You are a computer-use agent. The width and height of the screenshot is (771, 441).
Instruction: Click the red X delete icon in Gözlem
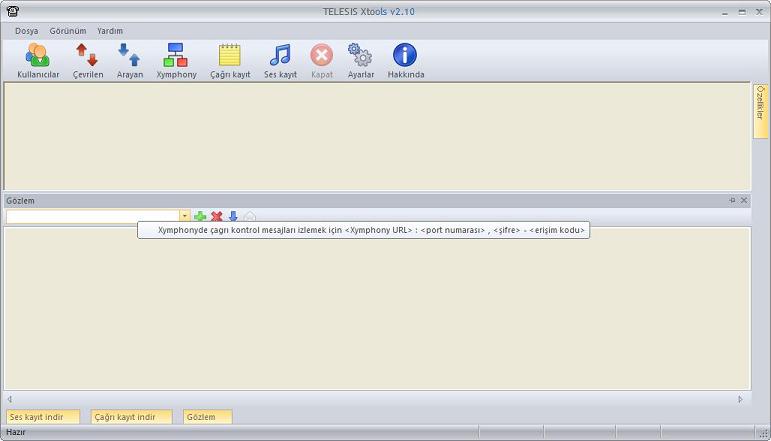[216, 216]
